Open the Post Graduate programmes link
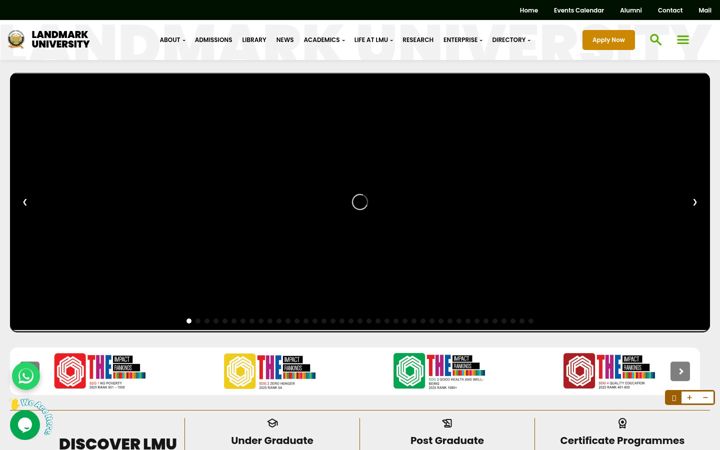 click(447, 440)
